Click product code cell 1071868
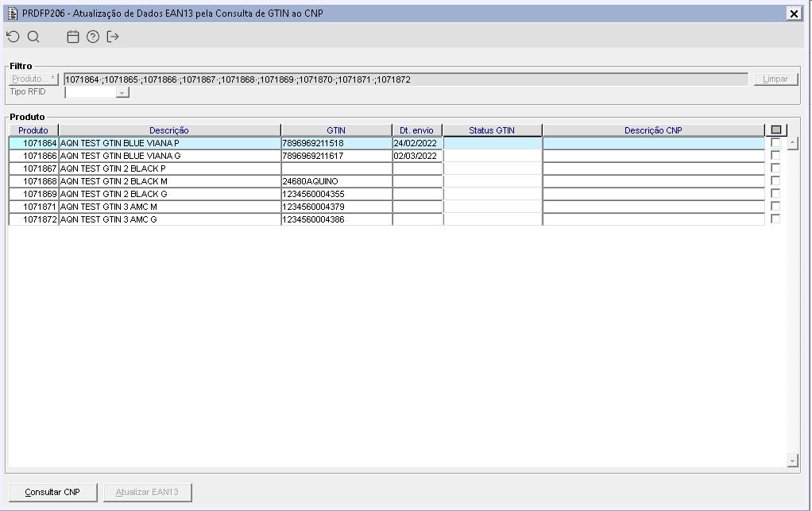812x511 pixels. tap(33, 181)
